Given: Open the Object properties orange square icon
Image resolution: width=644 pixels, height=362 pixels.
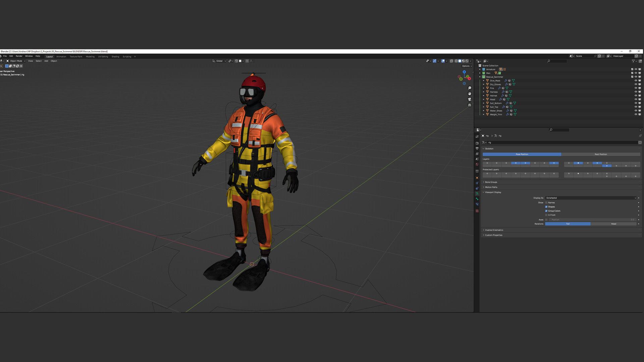Looking at the screenshot, I should (x=477, y=178).
